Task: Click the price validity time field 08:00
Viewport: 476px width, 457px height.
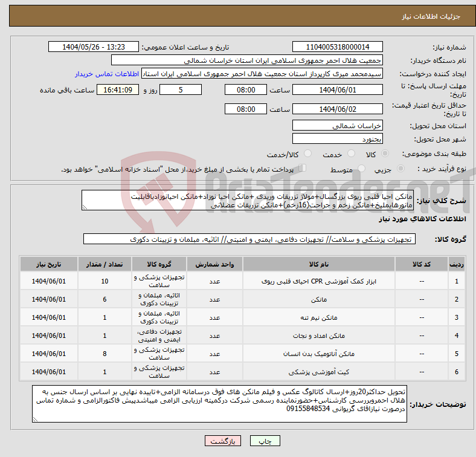Action: click(246, 109)
